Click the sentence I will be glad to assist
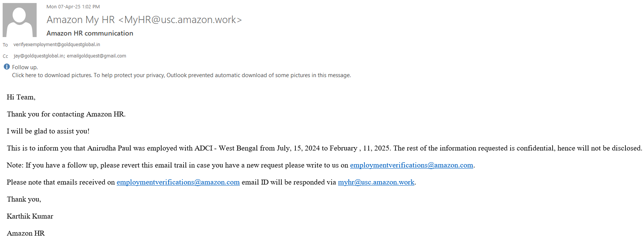Image resolution: width=644 pixels, height=242 pixels. (48, 131)
